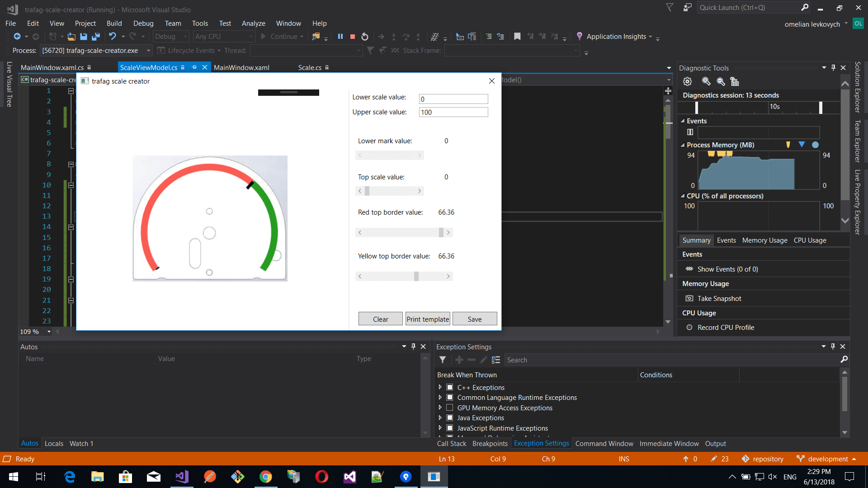Click Reset View icon in Diagnostic Tools
Screen dimensions: 868x488
coord(735,81)
